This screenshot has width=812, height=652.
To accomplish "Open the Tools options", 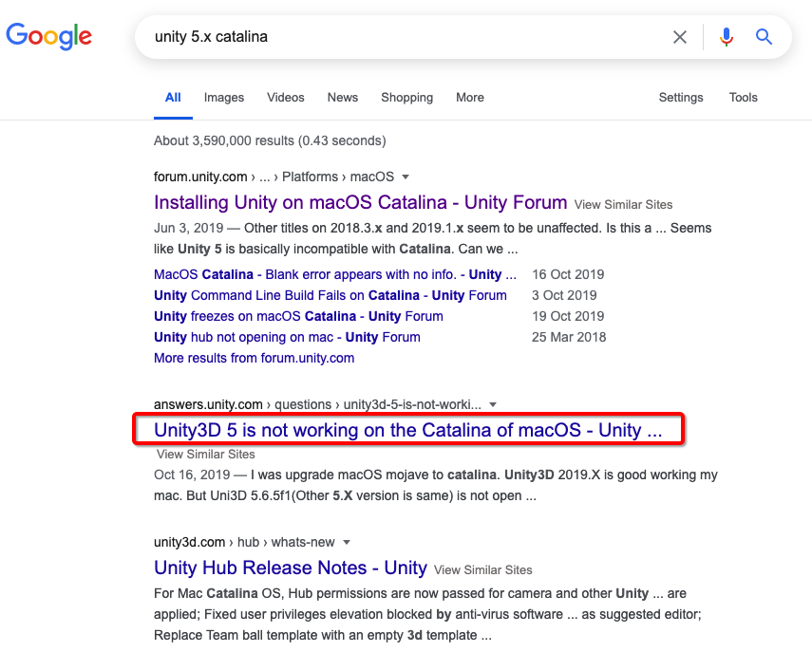I will pos(743,98).
